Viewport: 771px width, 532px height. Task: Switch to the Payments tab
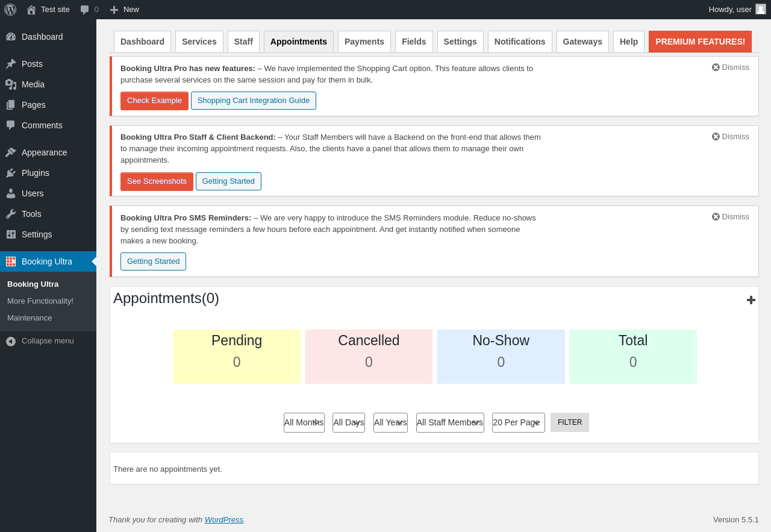tap(364, 42)
